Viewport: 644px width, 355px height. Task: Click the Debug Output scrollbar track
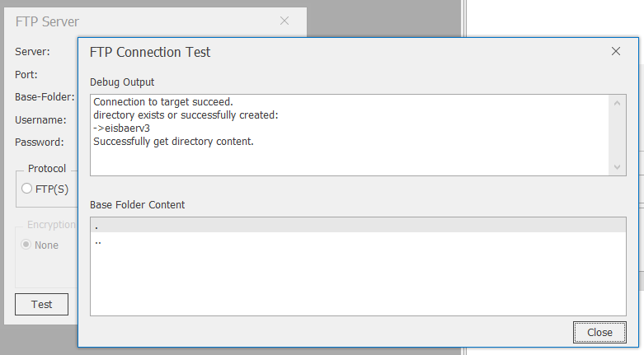click(617, 135)
